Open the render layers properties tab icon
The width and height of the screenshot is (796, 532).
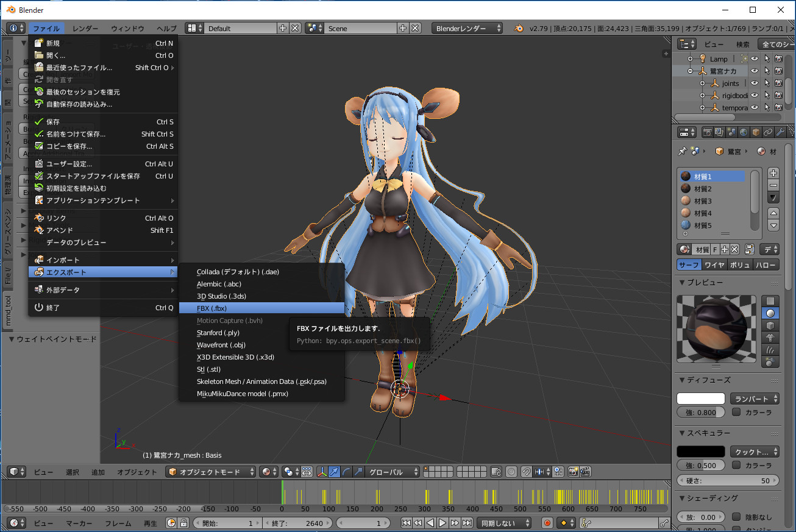(719, 132)
